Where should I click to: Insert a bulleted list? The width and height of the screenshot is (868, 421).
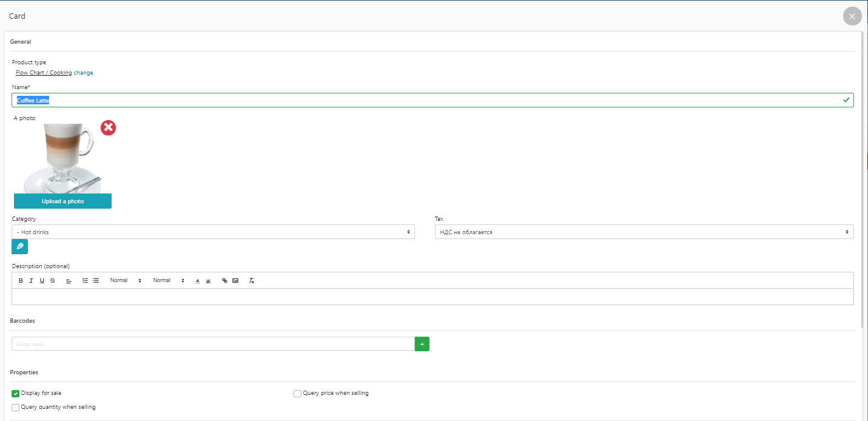click(96, 281)
